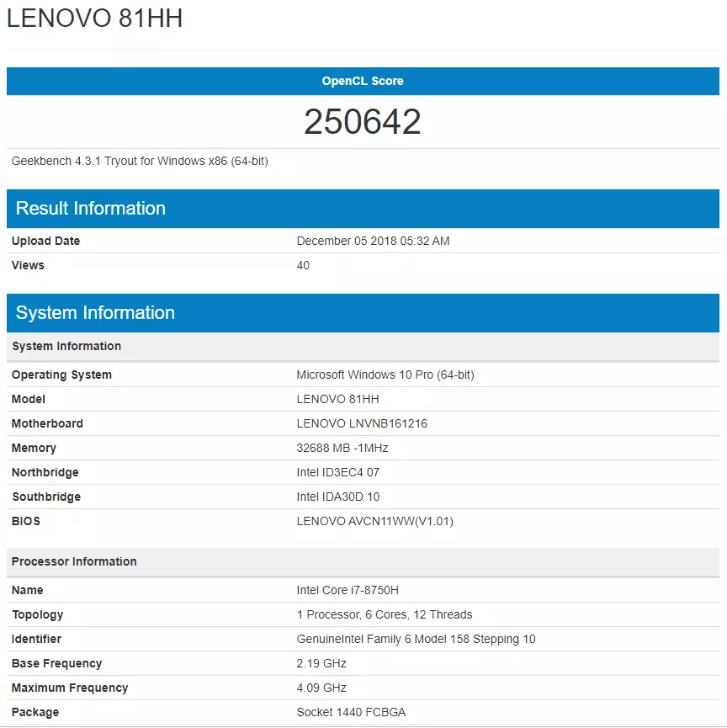Click the LENOVO 81HH page title
The height and width of the screenshot is (728, 727).
click(x=95, y=19)
